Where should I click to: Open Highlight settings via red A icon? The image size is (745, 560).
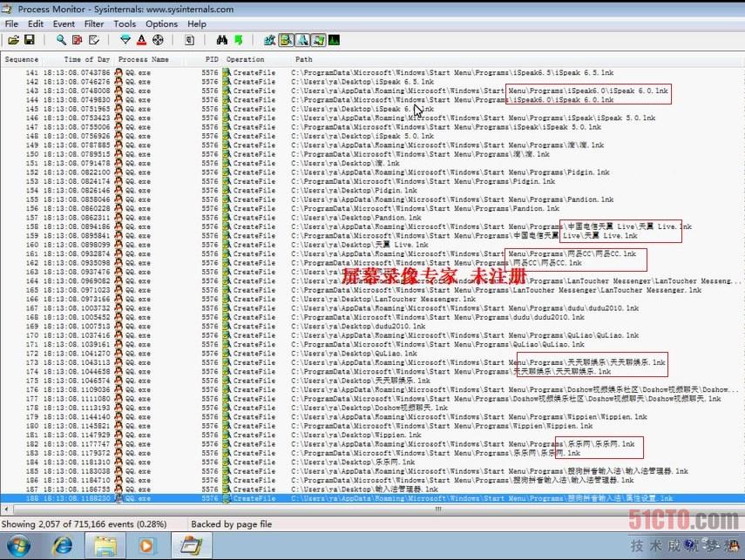141,40
